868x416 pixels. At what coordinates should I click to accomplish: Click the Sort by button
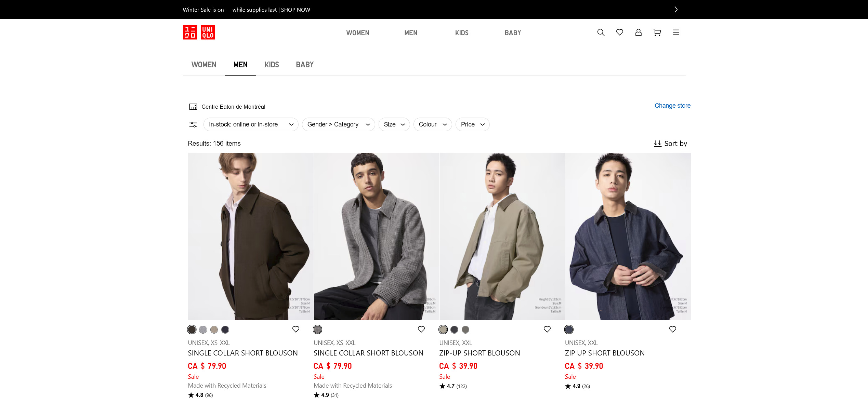click(670, 144)
